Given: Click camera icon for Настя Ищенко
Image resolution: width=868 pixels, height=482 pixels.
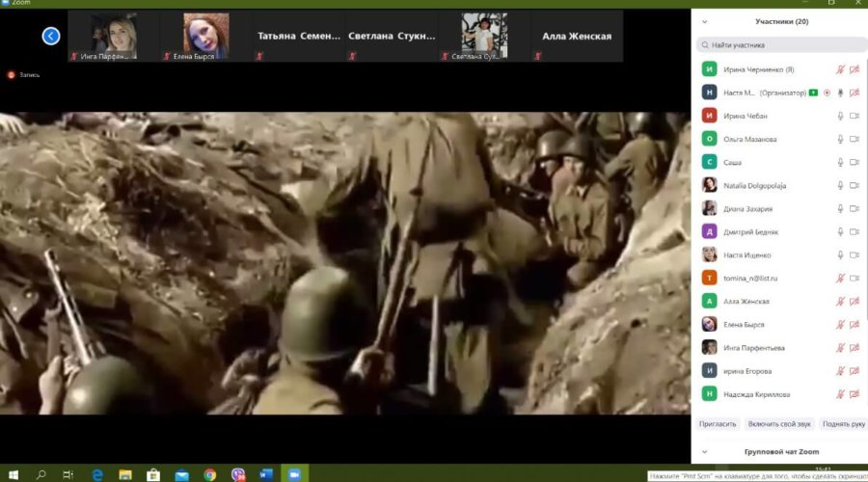Looking at the screenshot, I should [x=854, y=255].
